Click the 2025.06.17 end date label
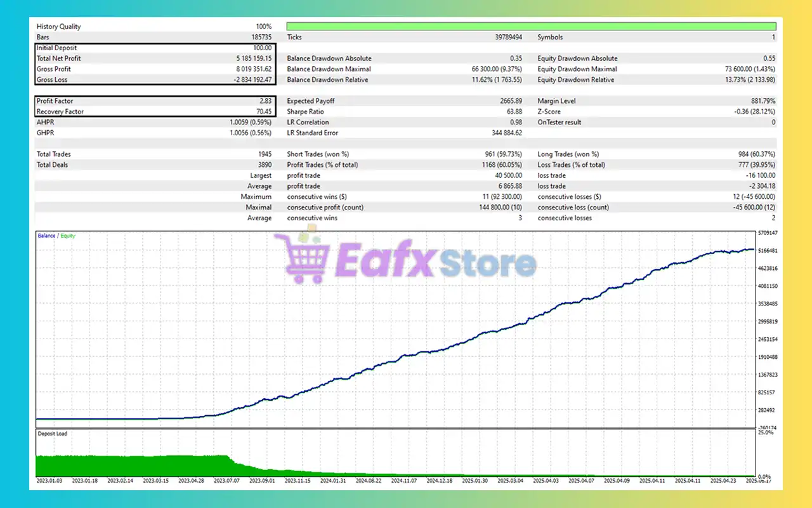The image size is (812, 508). coord(759,481)
